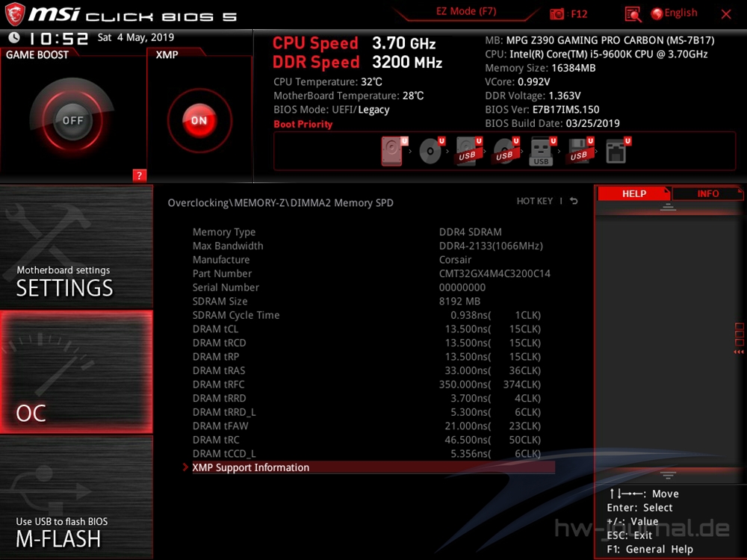
Task: Click the help panel top scroll handle
Action: click(668, 207)
